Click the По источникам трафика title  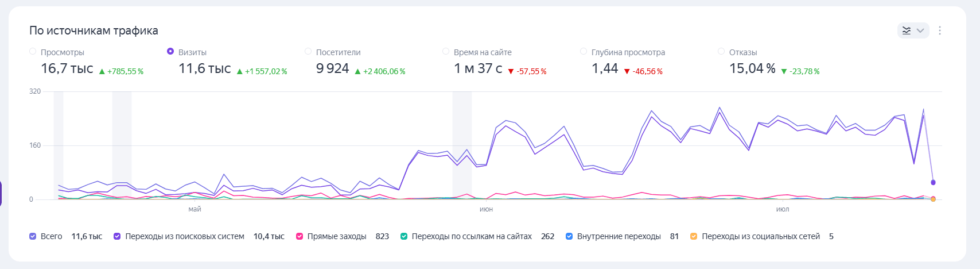click(94, 30)
